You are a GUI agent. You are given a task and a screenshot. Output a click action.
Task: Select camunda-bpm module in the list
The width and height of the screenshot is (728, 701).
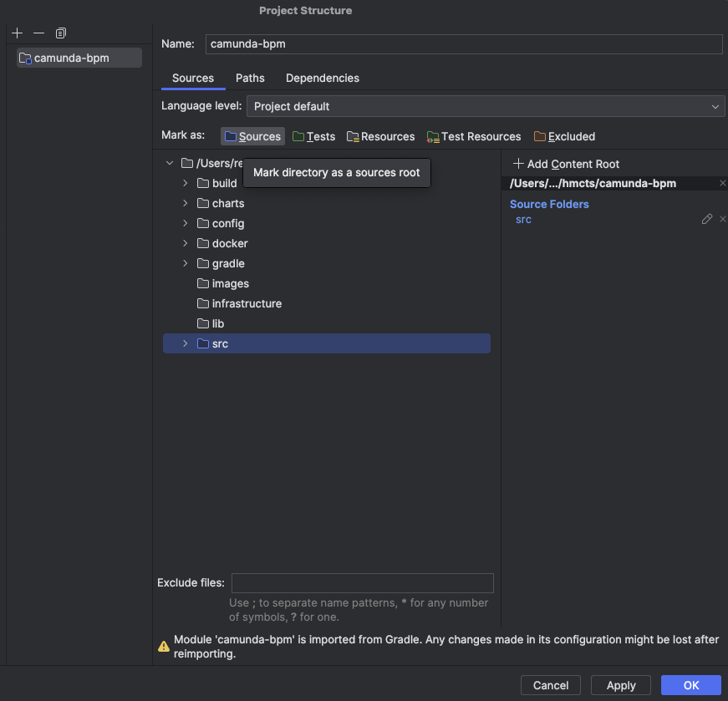(x=79, y=58)
